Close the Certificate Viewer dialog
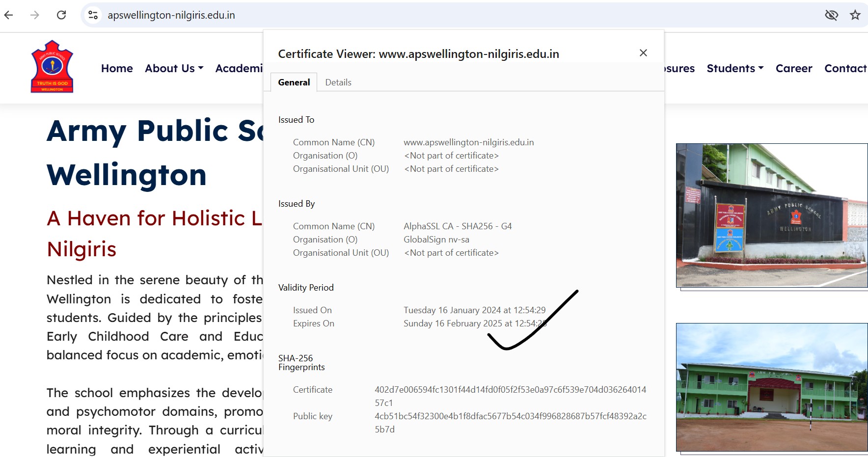The height and width of the screenshot is (457, 868). (x=643, y=53)
